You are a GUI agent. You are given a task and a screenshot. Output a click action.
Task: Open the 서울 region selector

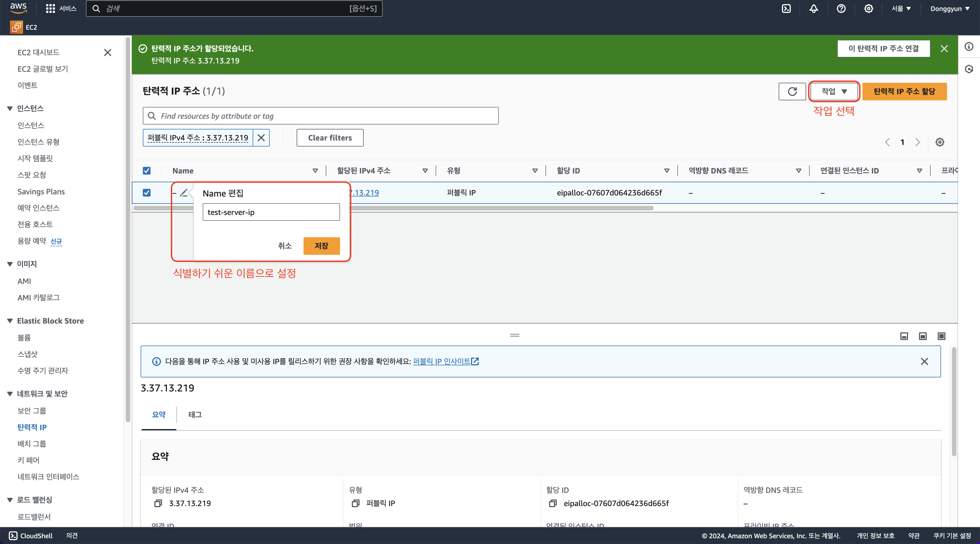901,9
